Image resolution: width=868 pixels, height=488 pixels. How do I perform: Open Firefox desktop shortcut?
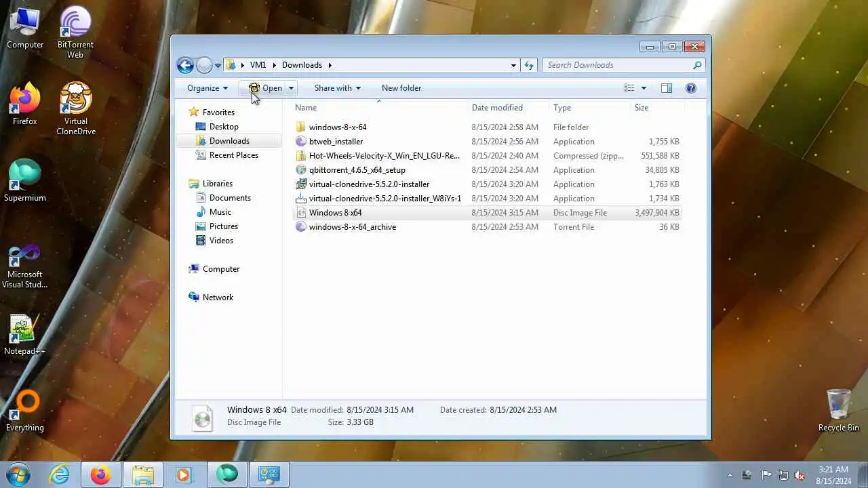click(25, 104)
